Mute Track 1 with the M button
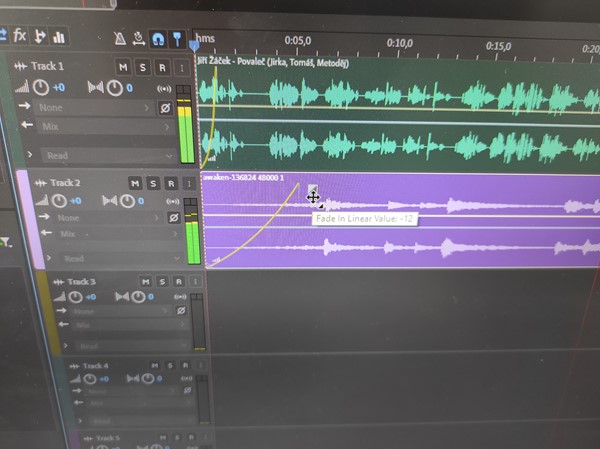Viewport: 600px width, 449px height. click(x=123, y=67)
